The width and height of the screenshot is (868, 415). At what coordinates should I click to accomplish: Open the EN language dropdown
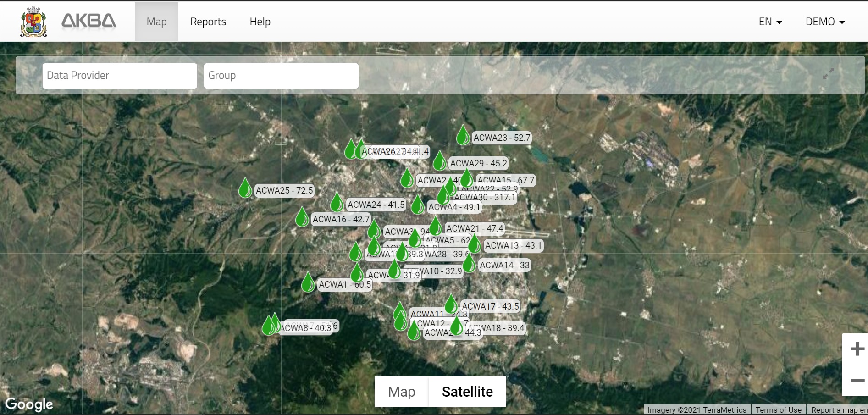click(770, 22)
